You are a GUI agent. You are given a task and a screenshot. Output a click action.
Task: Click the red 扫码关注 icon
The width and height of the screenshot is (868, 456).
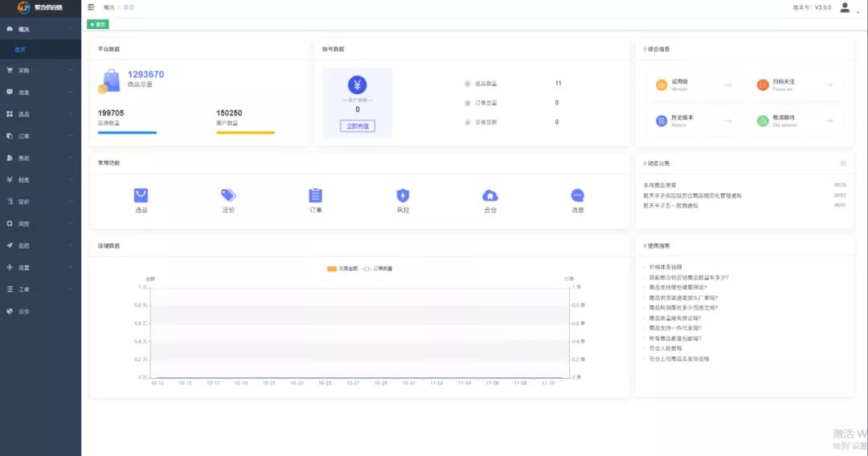[762, 84]
